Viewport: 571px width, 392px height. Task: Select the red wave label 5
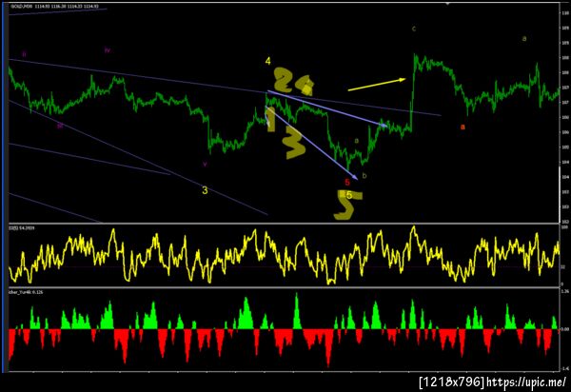(x=347, y=183)
